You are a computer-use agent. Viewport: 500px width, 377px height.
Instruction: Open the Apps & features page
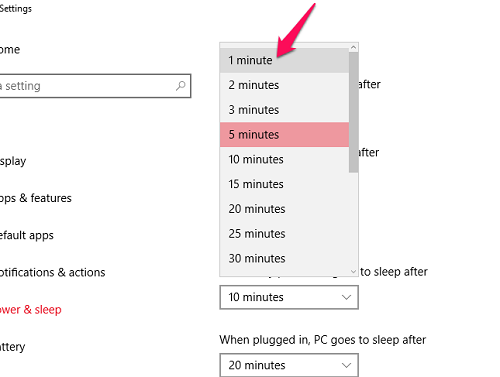[x=36, y=198]
